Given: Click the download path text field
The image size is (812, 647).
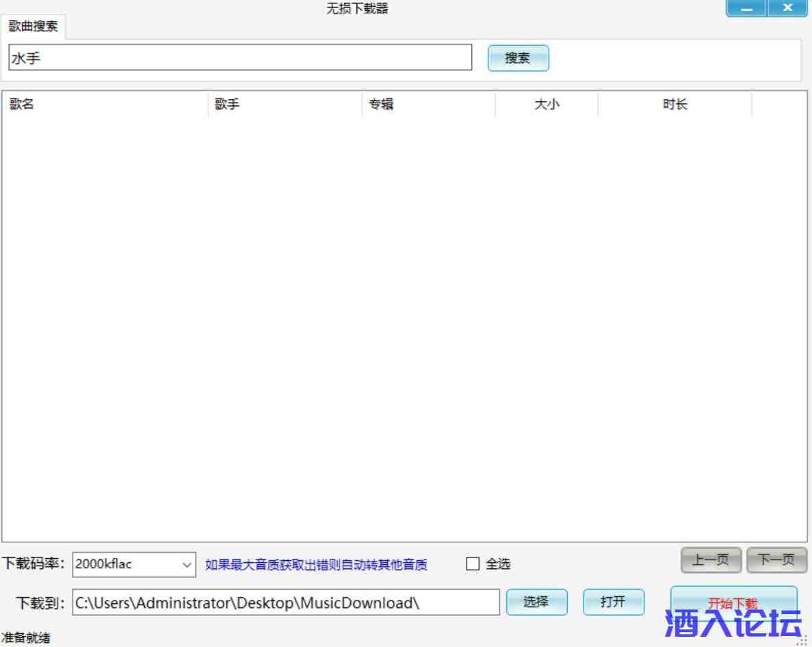Looking at the screenshot, I should [x=286, y=603].
